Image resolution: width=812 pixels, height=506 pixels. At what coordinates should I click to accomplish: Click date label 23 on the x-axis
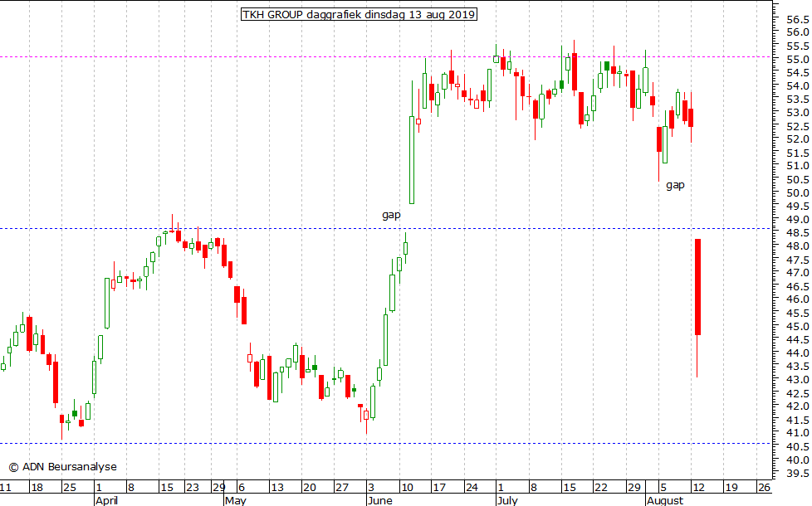[192, 487]
